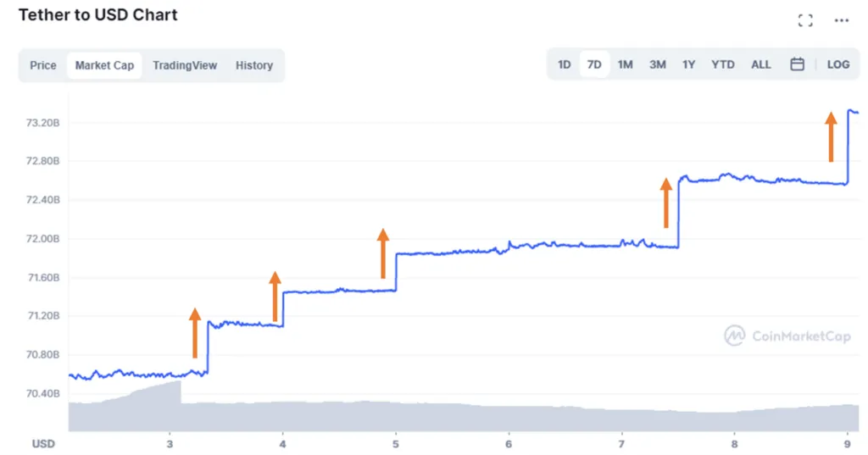Select the Market Cap tab

click(104, 65)
